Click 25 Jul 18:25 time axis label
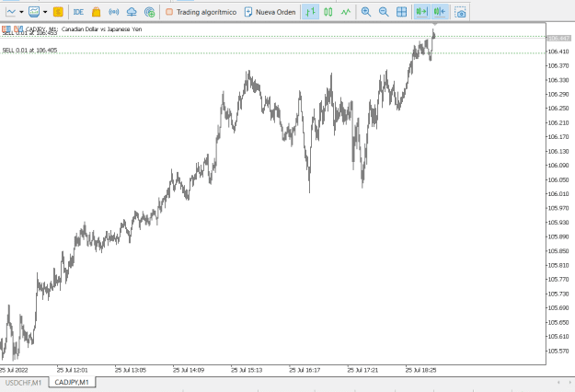 [x=420, y=370]
